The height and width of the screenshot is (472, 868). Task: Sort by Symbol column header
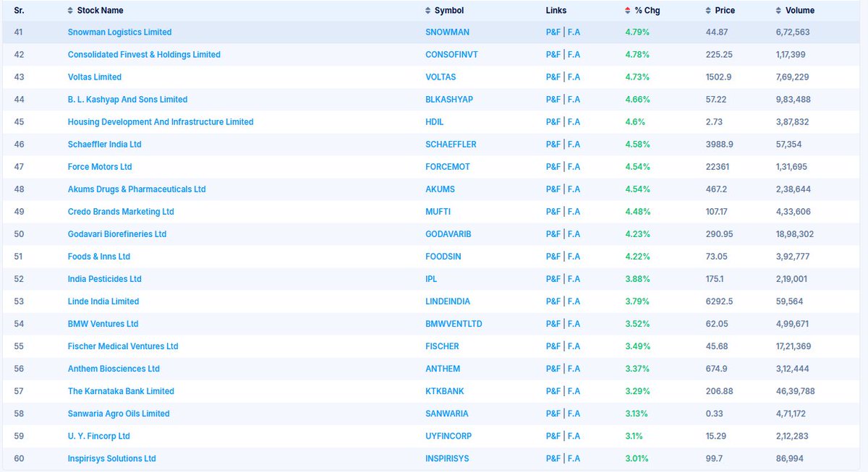click(x=445, y=10)
